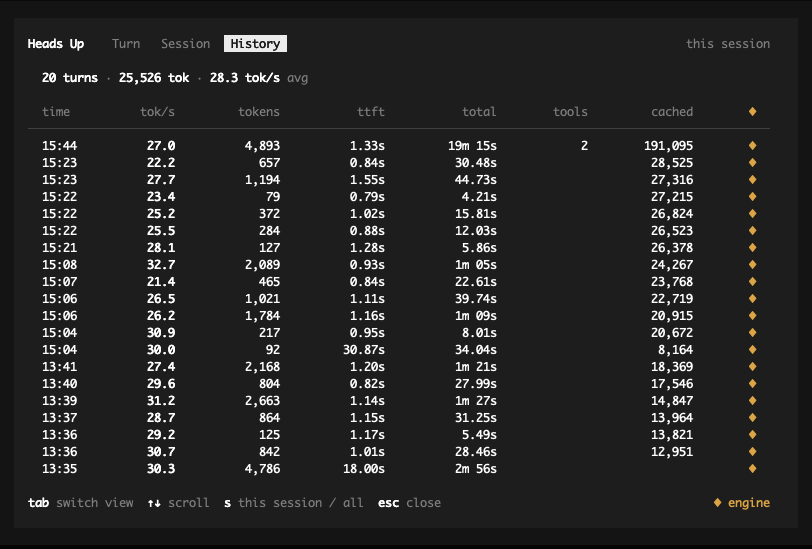The width and height of the screenshot is (812, 549).
Task: Switch to the Session tab
Action: coord(185,44)
